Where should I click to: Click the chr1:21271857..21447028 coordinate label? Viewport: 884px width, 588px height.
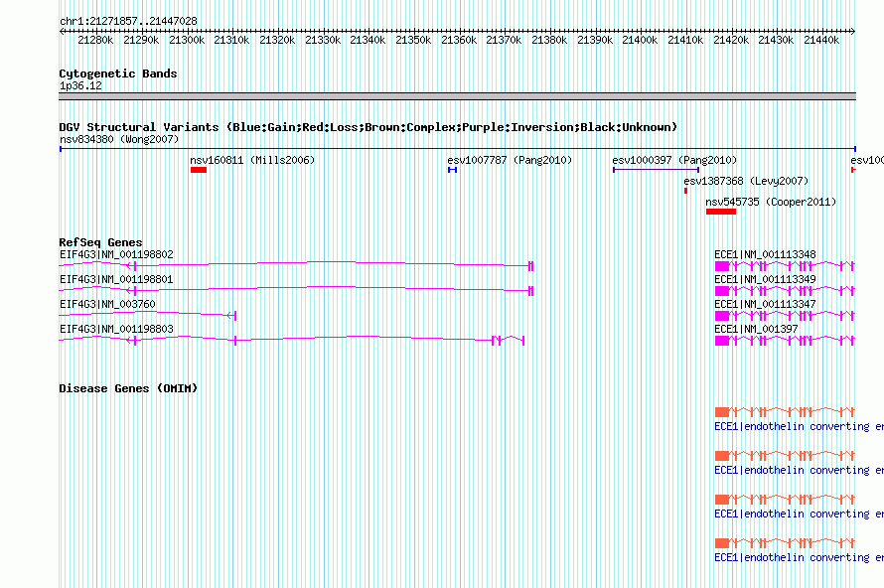click(128, 21)
